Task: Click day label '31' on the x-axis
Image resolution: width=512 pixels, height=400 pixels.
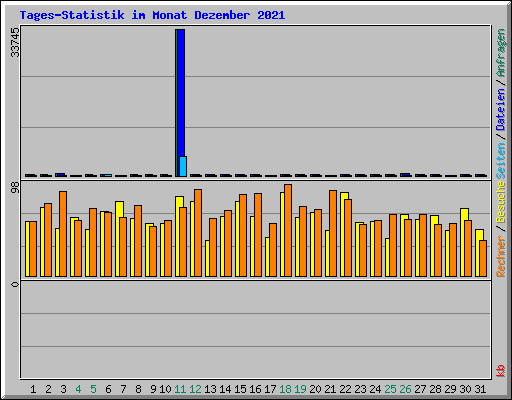Action: click(480, 389)
